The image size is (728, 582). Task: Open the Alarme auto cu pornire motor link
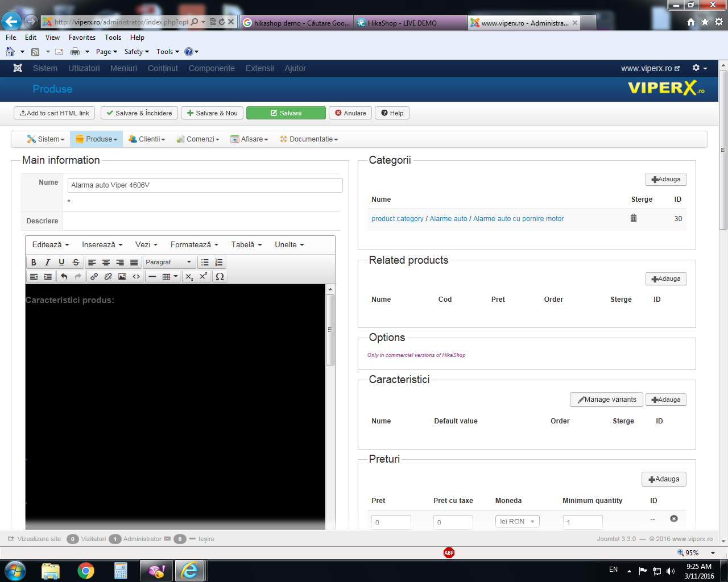519,219
